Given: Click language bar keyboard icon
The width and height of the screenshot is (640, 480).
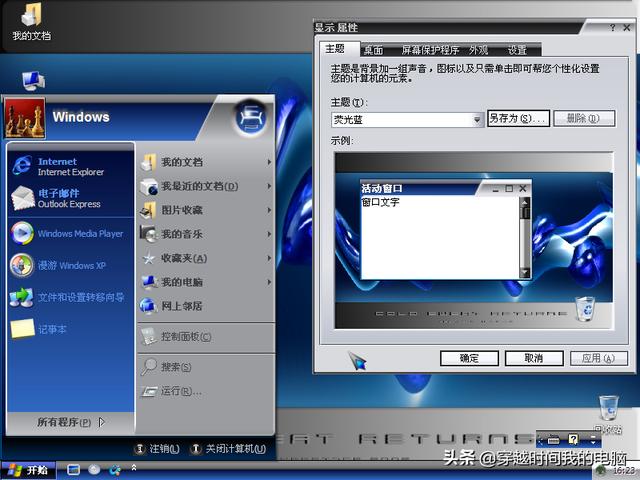Looking at the screenshot, I should [553, 440].
